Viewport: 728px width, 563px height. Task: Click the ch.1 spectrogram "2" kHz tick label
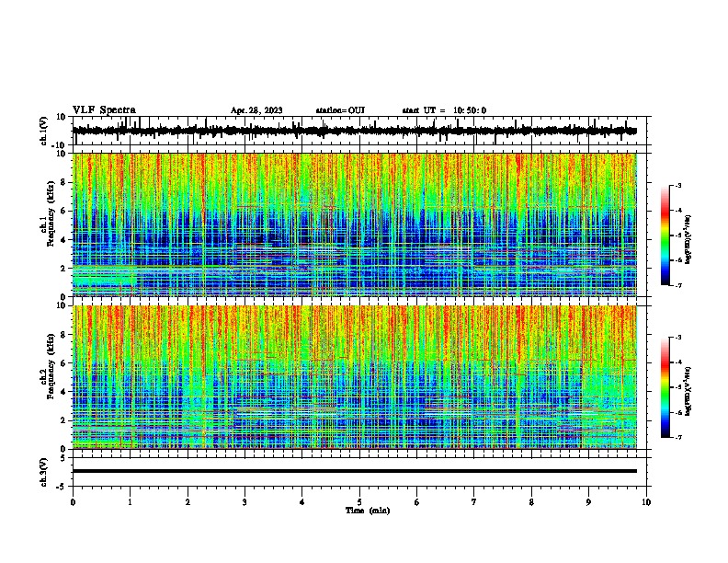pos(64,268)
